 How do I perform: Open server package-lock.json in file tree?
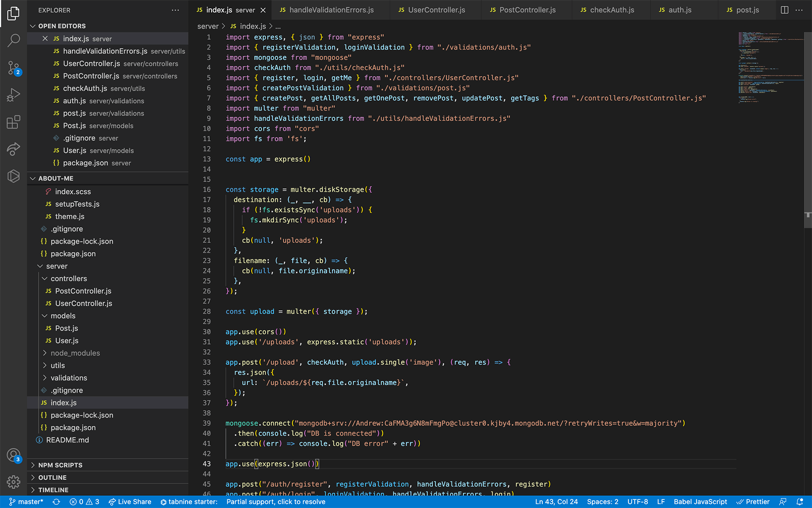107,415
